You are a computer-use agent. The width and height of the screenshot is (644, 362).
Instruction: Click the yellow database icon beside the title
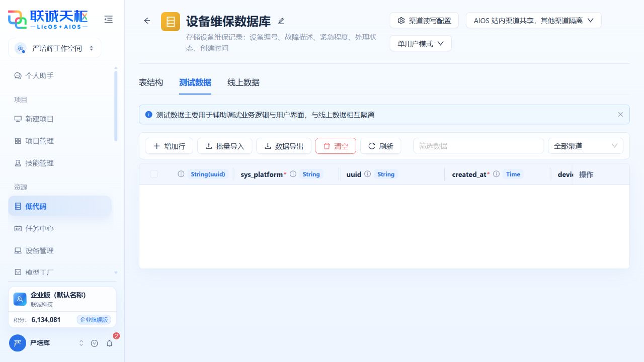point(171,22)
